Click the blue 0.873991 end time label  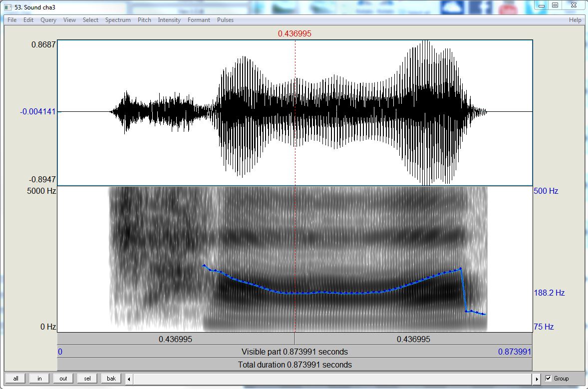click(x=515, y=352)
